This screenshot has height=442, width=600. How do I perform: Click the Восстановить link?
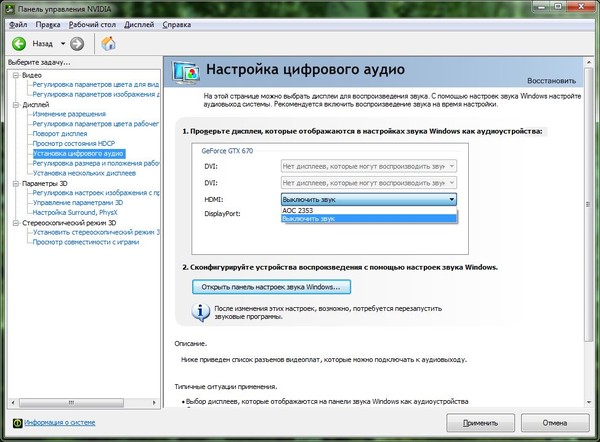click(551, 81)
